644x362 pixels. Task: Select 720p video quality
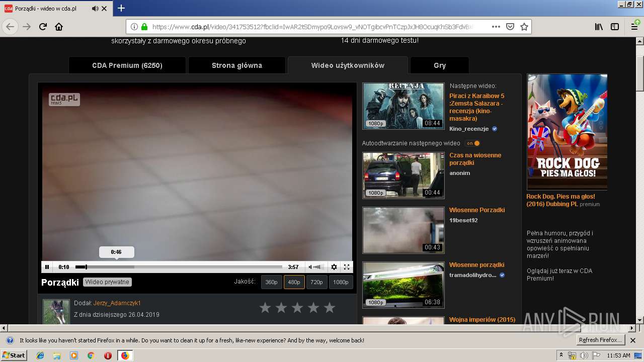click(x=316, y=282)
